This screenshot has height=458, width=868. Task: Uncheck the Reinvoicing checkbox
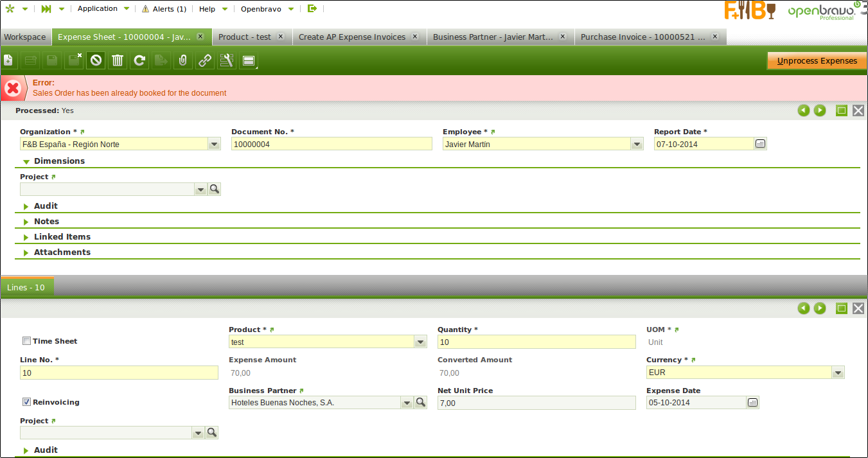26,402
